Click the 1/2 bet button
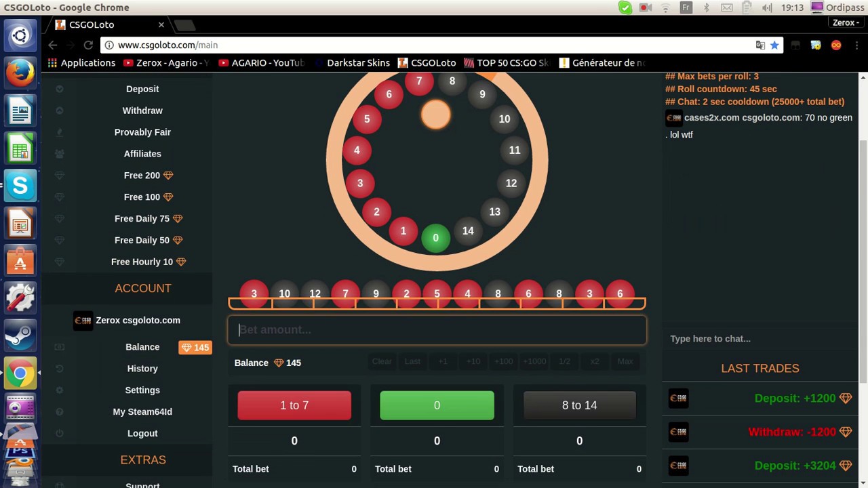The height and width of the screenshot is (488, 868). point(564,361)
